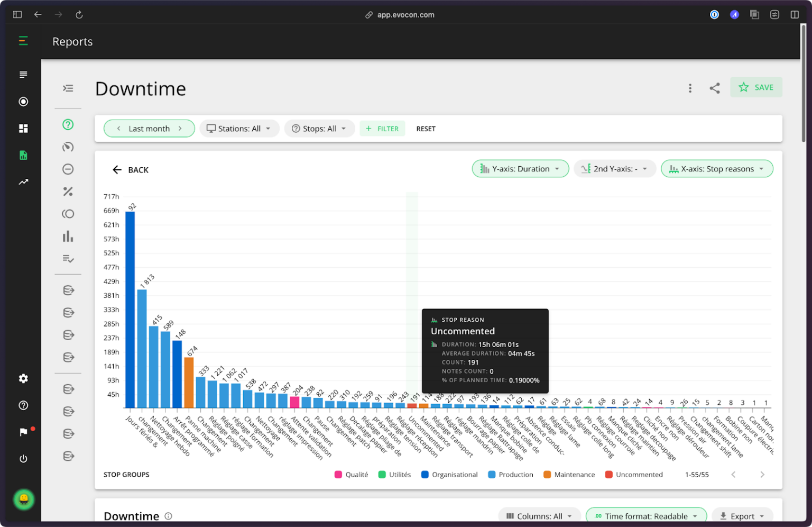812x527 pixels.
Task: Open the hamburger main menu
Action: (23, 41)
